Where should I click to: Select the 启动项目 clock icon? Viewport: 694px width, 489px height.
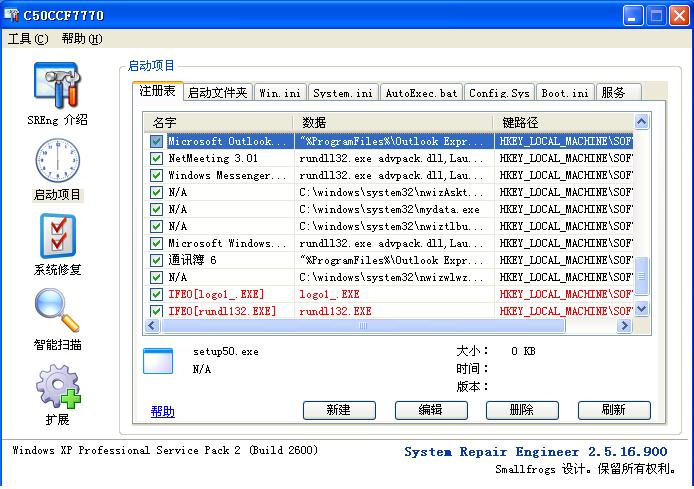pyautogui.click(x=58, y=160)
